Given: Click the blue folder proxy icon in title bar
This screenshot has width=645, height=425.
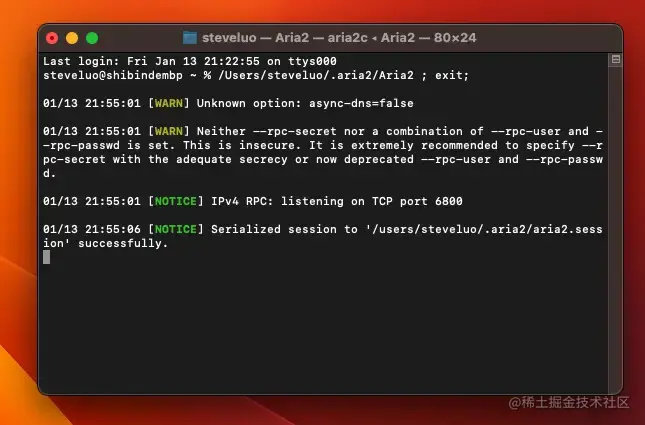Looking at the screenshot, I should 190,38.
